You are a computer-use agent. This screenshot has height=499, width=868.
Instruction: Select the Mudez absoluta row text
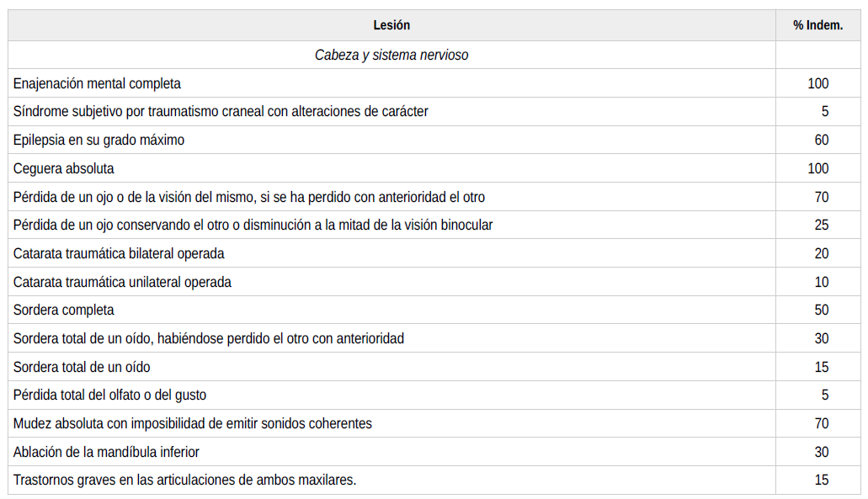[x=192, y=424]
